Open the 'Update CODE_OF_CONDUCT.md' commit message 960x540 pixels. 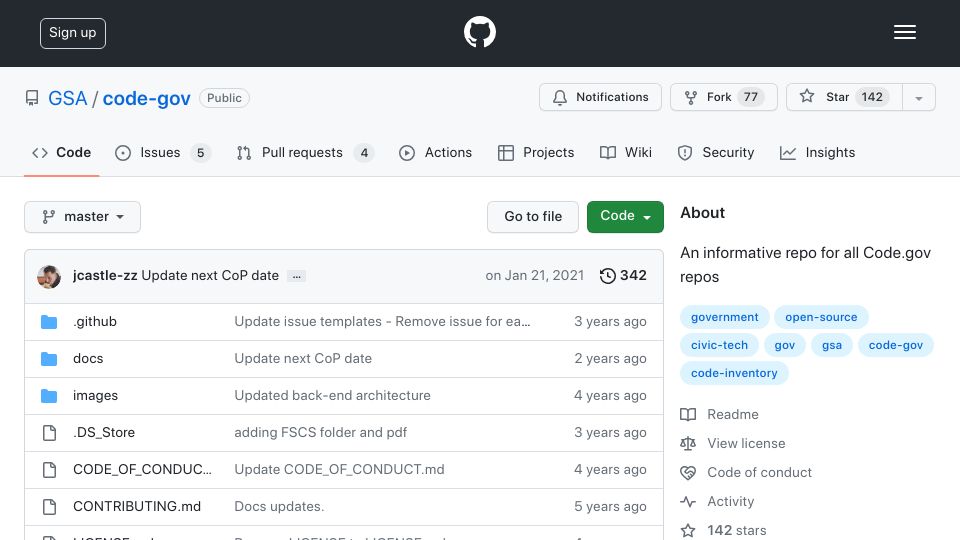click(339, 470)
